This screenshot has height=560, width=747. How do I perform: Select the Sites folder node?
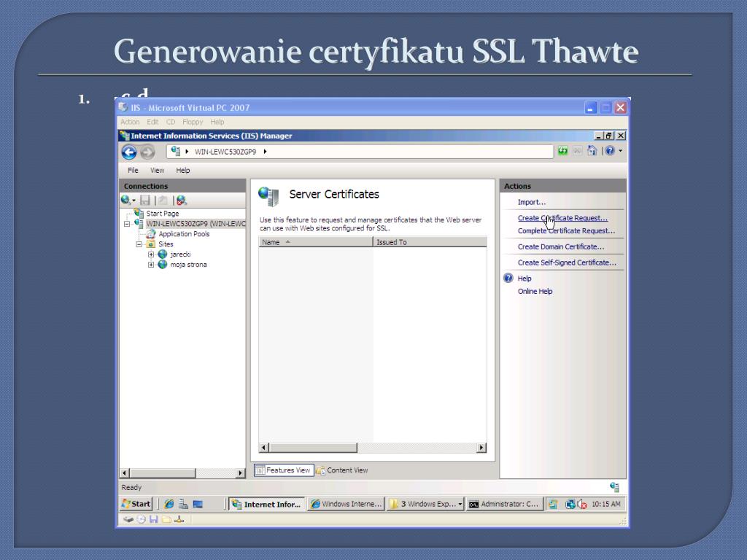pos(166,244)
